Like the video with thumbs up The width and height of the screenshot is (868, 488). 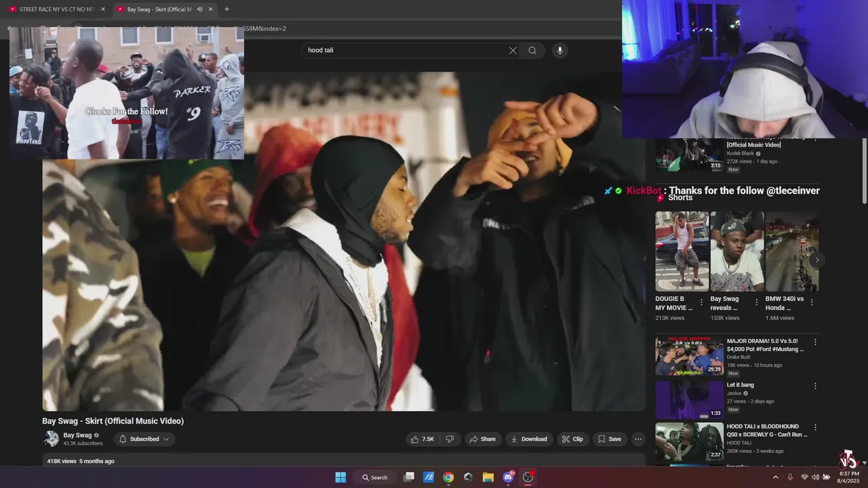[x=422, y=439]
